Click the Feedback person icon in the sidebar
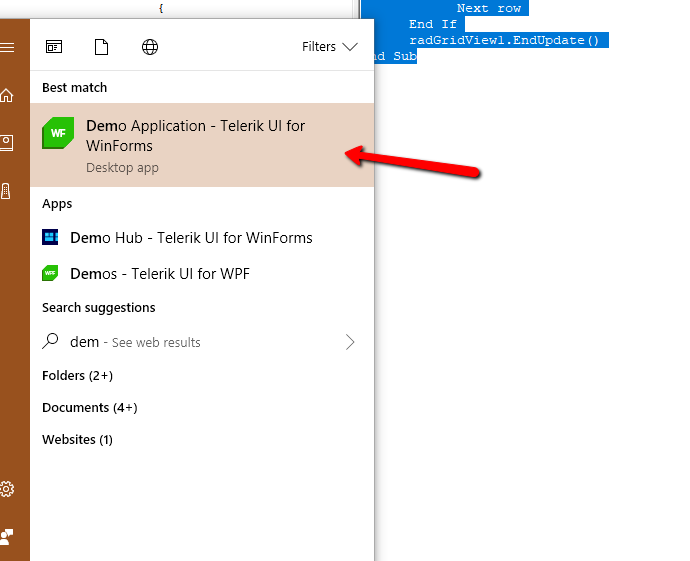Image resolution: width=690 pixels, height=561 pixels. click(7, 537)
